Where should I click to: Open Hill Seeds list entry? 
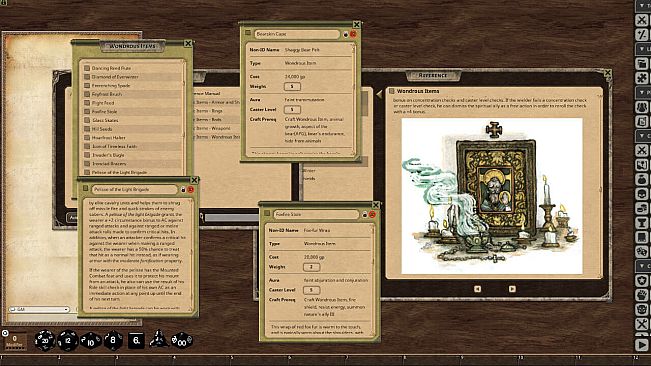(133, 129)
